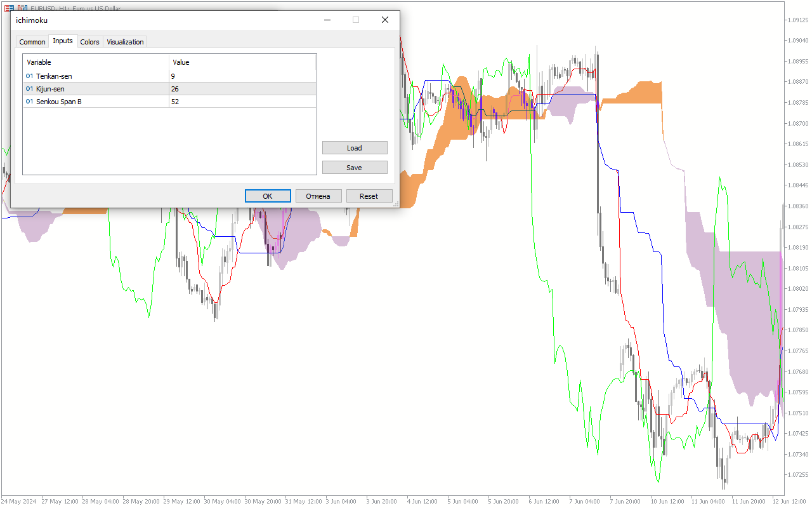Screen dimensions: 812x508
Task: Click integer type icon beside Senkou Span B
Action: point(29,102)
